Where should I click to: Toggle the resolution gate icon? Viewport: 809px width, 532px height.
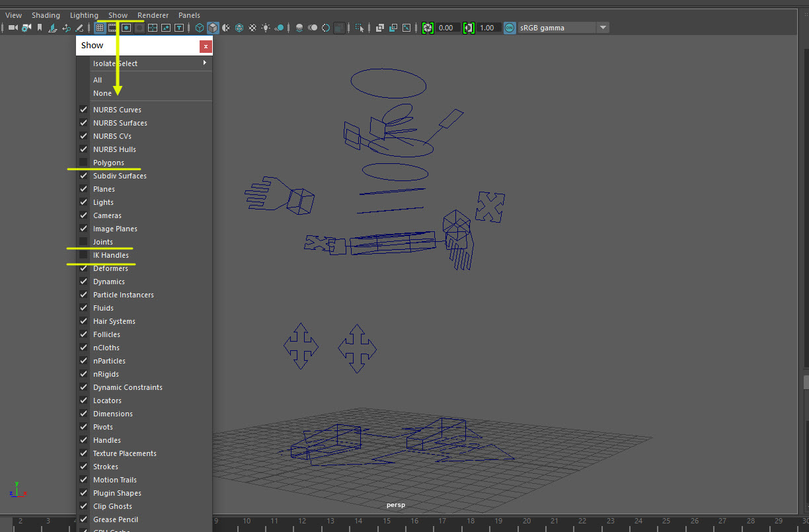click(126, 27)
